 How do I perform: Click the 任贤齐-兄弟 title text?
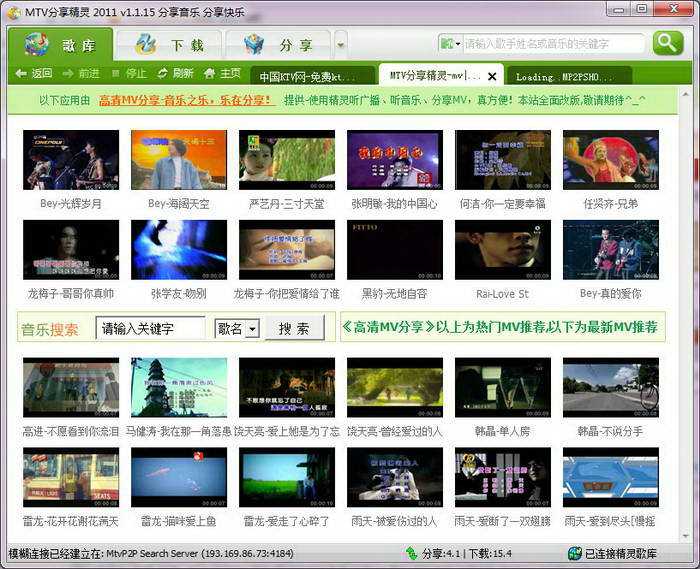[611, 204]
